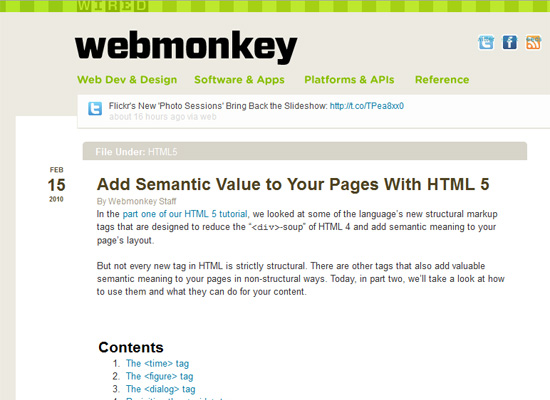Click the date number '15'
Image resolution: width=550 pixels, height=400 pixels.
56,185
